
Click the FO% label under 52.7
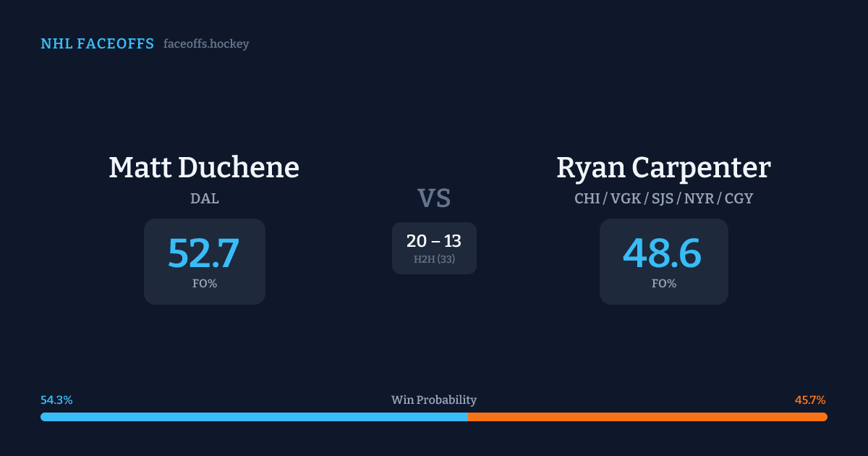pyautogui.click(x=205, y=284)
